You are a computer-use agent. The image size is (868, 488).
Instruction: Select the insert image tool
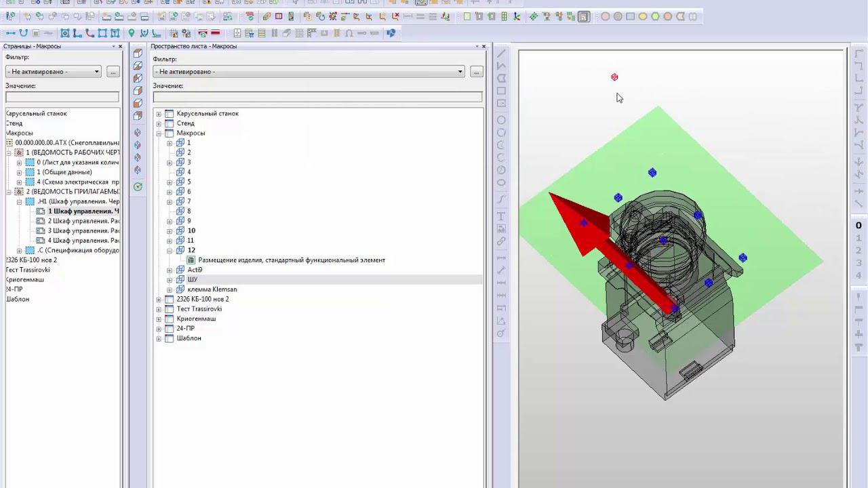[x=502, y=228]
